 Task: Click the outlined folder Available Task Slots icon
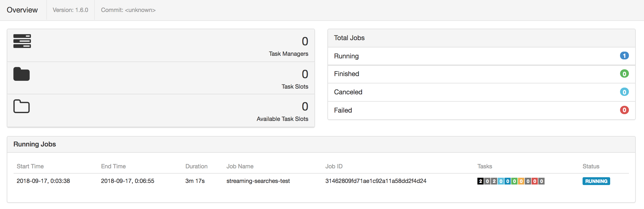pos(22,106)
